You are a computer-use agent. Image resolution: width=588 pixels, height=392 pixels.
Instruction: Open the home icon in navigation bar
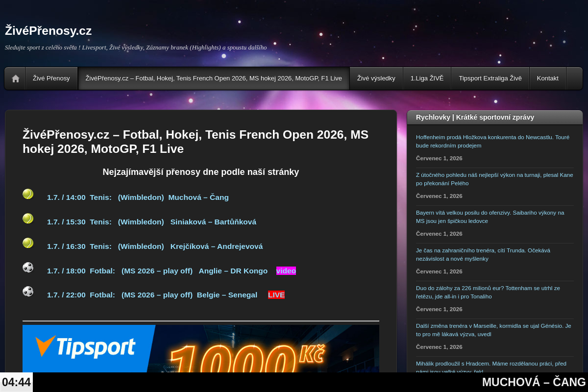[x=15, y=78]
